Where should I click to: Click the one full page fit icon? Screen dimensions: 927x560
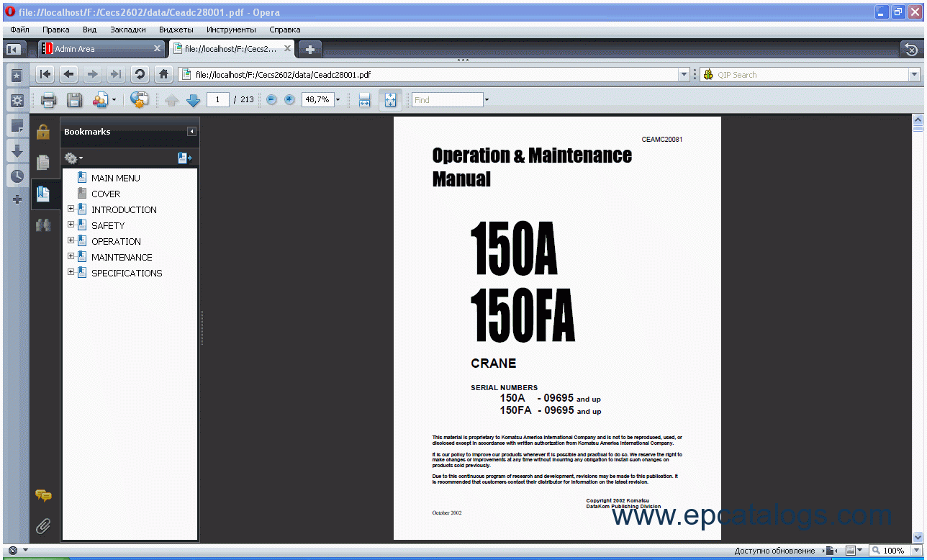(x=390, y=100)
